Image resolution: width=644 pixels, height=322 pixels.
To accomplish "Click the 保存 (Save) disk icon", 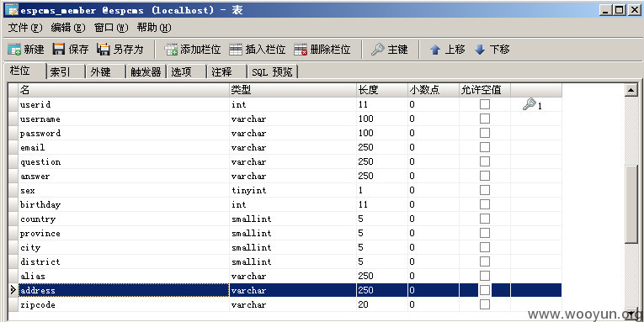I will coord(58,50).
